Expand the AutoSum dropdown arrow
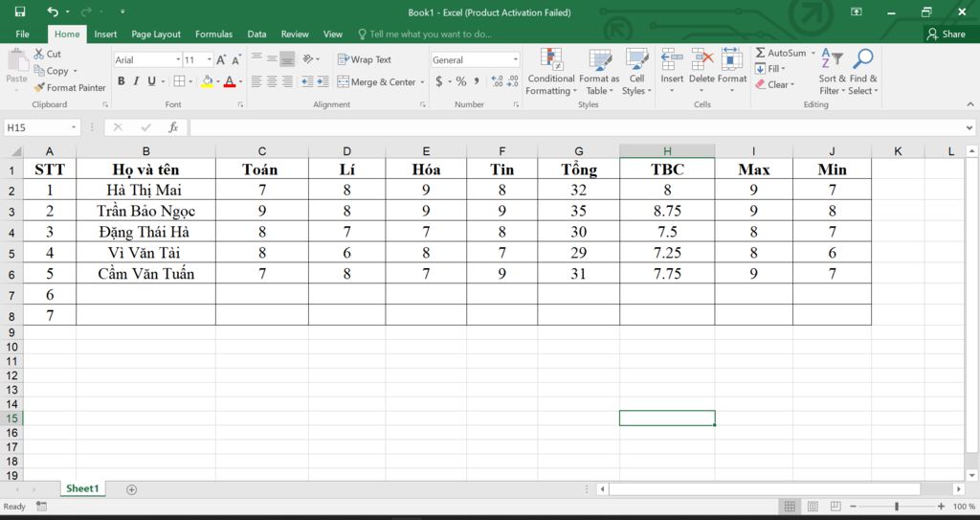The image size is (980, 520). coord(813,54)
